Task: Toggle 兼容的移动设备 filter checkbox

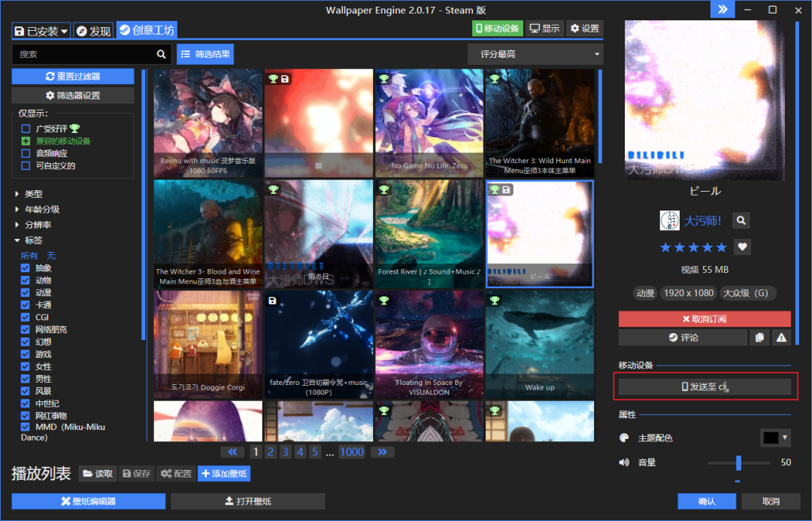Action: pyautogui.click(x=26, y=141)
